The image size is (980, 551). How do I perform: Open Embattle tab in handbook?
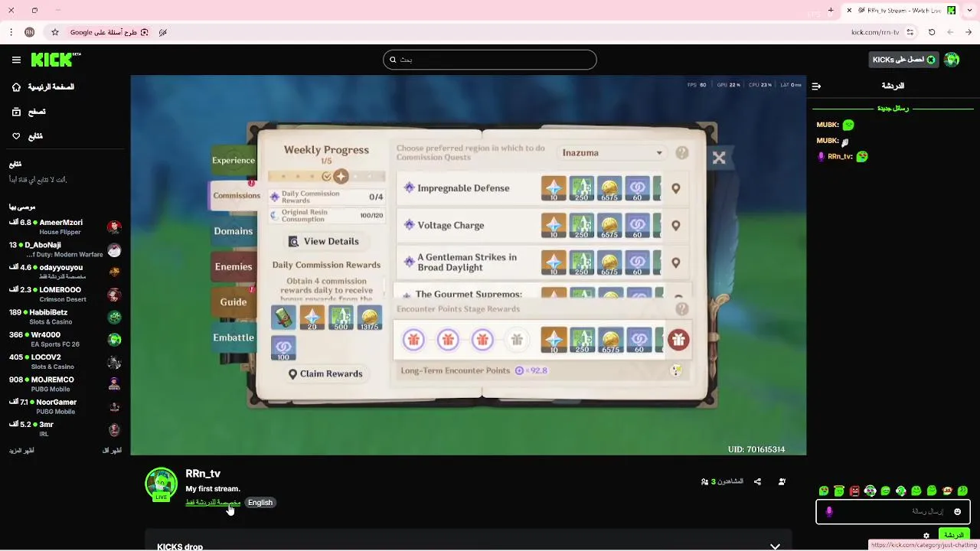234,337
